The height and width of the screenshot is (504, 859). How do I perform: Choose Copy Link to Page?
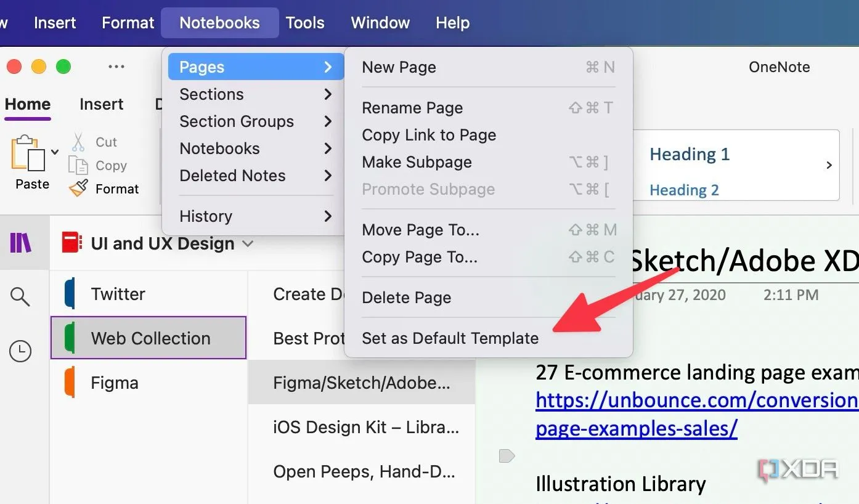pyautogui.click(x=488, y=135)
